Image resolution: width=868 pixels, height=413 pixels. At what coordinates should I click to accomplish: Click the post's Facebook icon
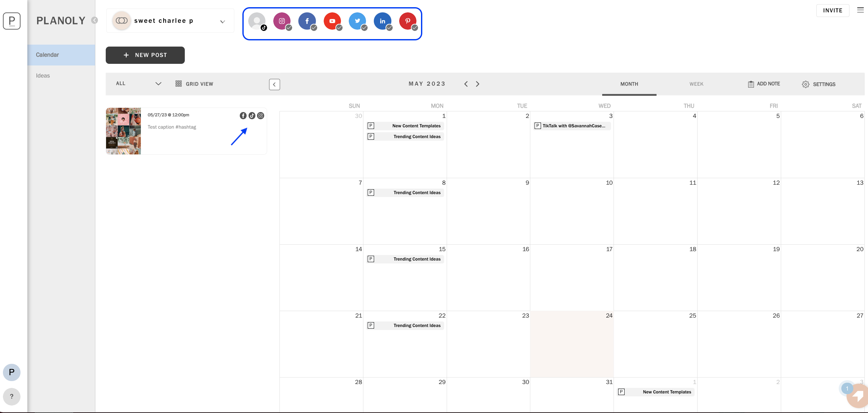click(243, 116)
